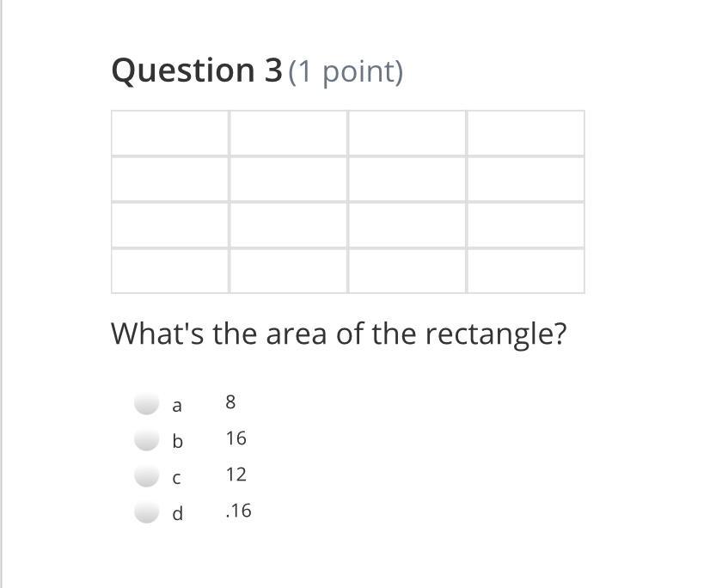
Task: Click the answer value .16
Action: (x=238, y=511)
